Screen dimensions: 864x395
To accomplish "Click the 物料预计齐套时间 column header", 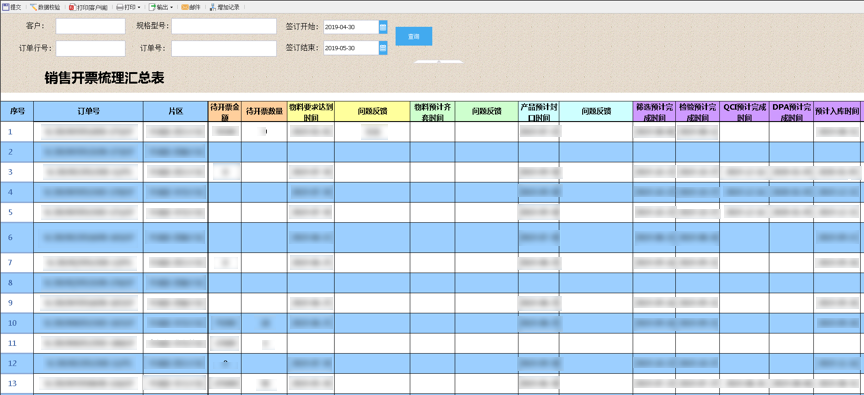I will pos(433,111).
